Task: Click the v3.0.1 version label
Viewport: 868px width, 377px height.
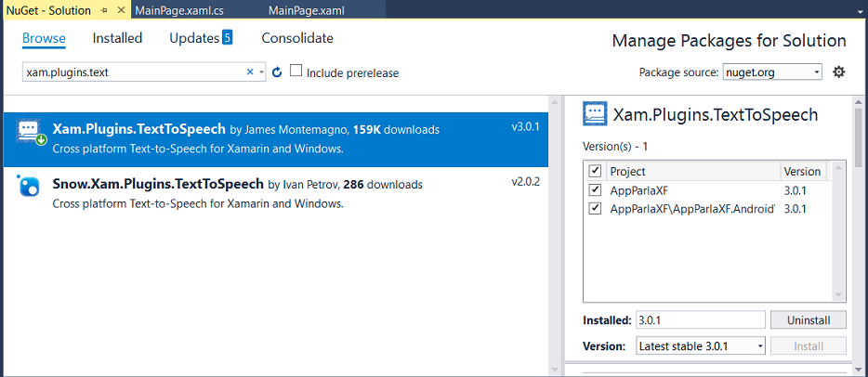Action: (525, 128)
